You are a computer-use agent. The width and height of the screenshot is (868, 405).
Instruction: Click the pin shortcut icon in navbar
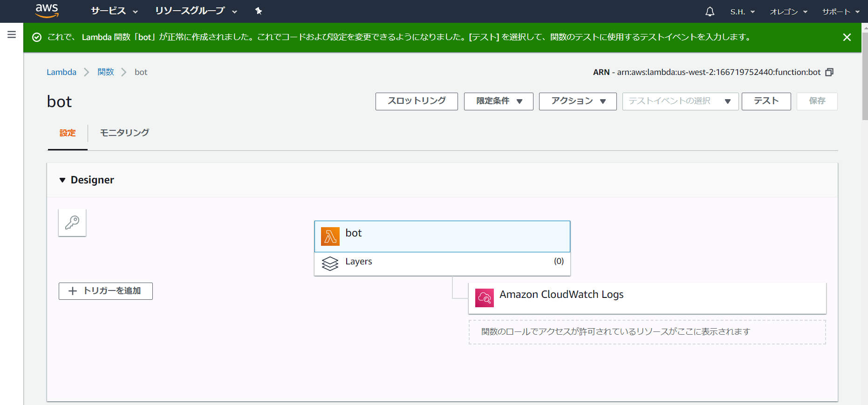point(259,11)
